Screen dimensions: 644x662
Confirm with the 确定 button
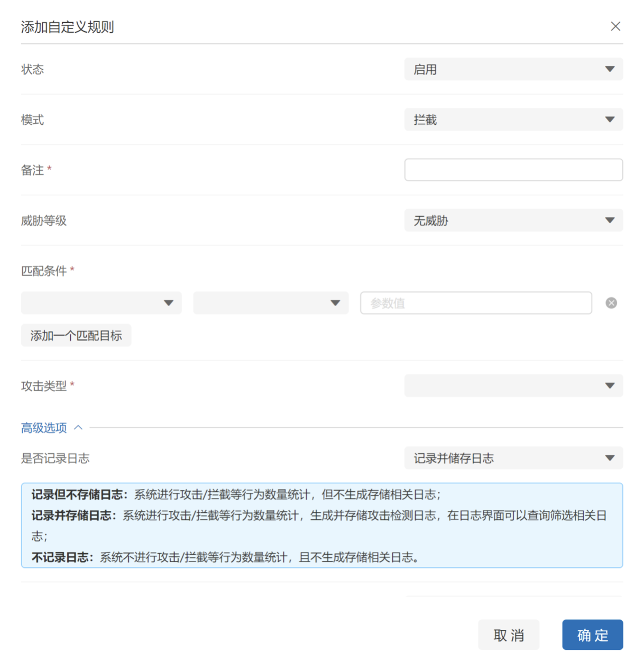(x=592, y=635)
